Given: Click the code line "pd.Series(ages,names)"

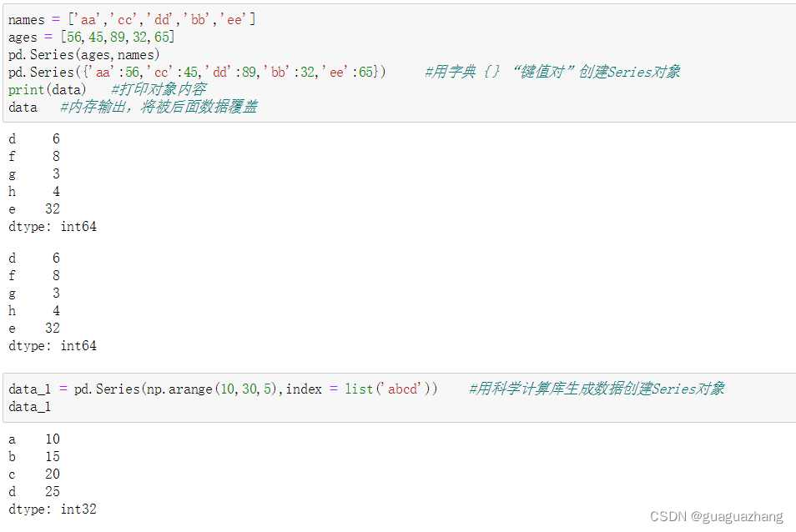Looking at the screenshot, I should (x=84, y=55).
